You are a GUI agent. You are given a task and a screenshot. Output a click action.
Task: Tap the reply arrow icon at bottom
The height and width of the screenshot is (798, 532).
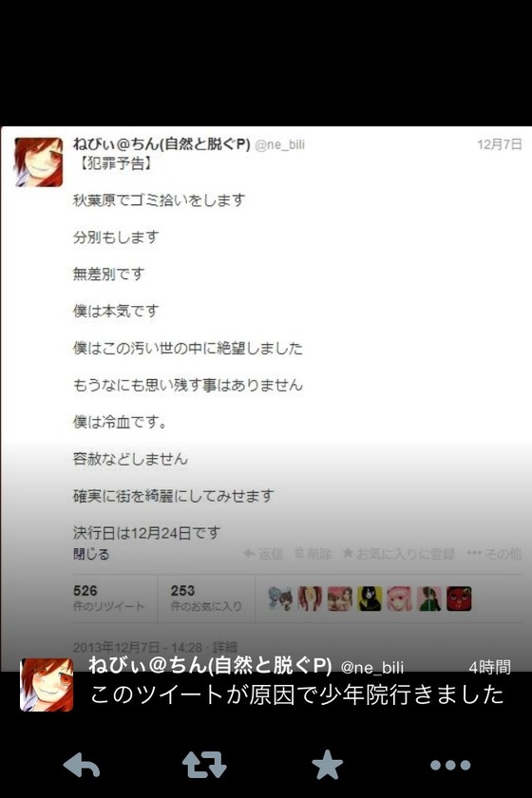(82, 765)
